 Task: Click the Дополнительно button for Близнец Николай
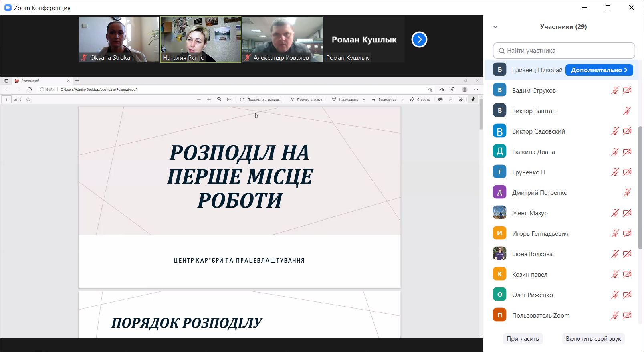coord(599,70)
